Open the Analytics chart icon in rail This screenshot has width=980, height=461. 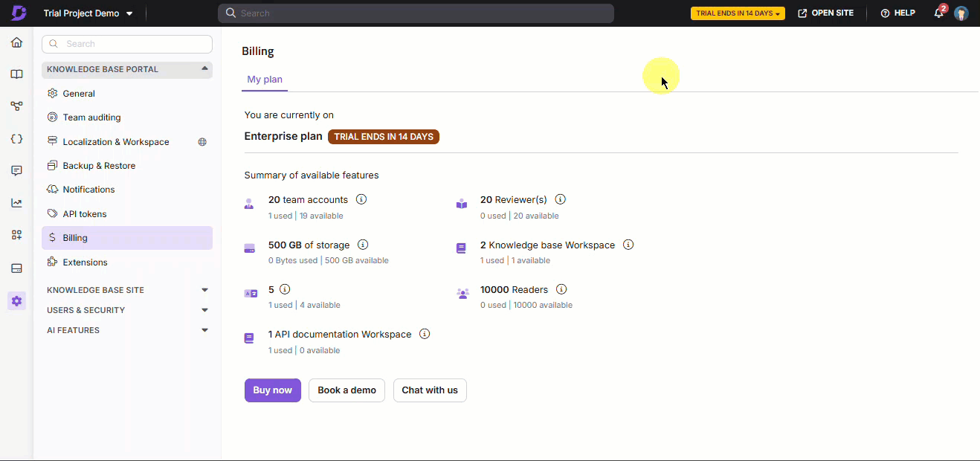[16, 203]
